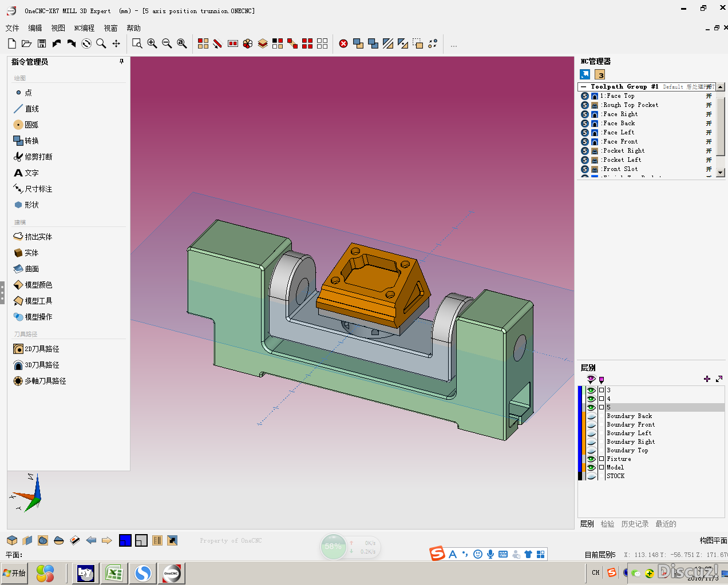Hide the Fixture layer
The image size is (728, 585).
(591, 459)
